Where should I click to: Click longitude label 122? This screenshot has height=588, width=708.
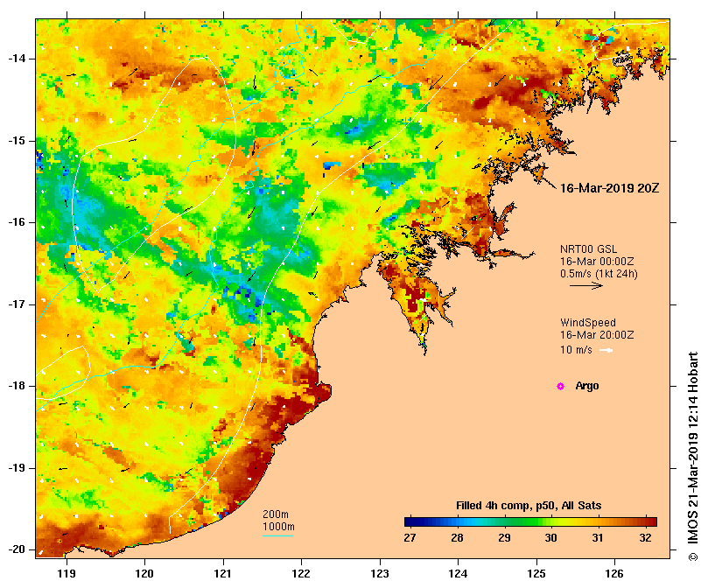301,573
